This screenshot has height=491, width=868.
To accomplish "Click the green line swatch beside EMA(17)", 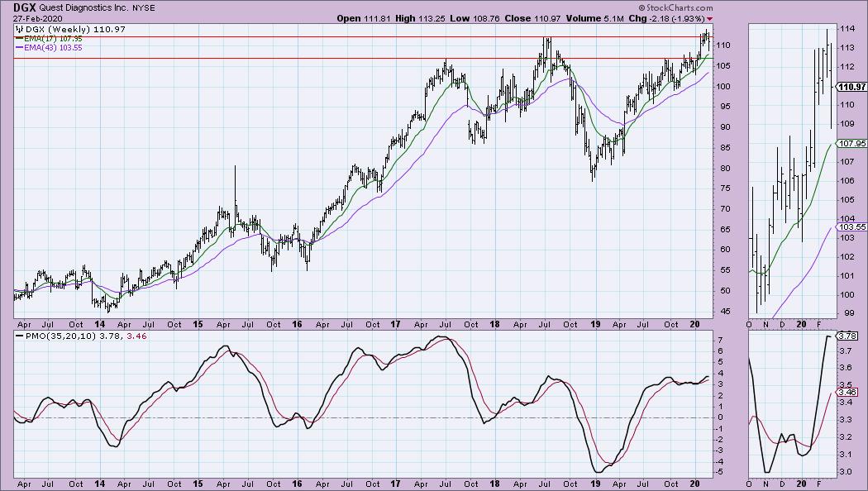I will pos(19,39).
